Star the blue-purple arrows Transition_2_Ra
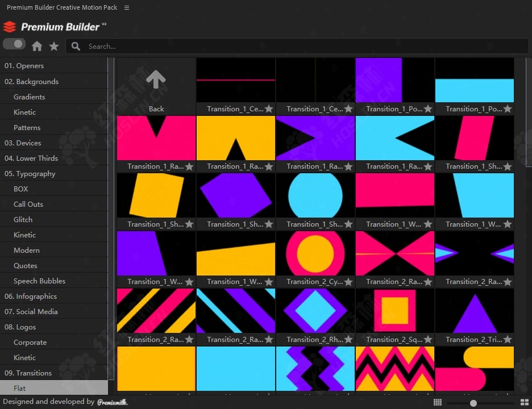 coord(508,282)
